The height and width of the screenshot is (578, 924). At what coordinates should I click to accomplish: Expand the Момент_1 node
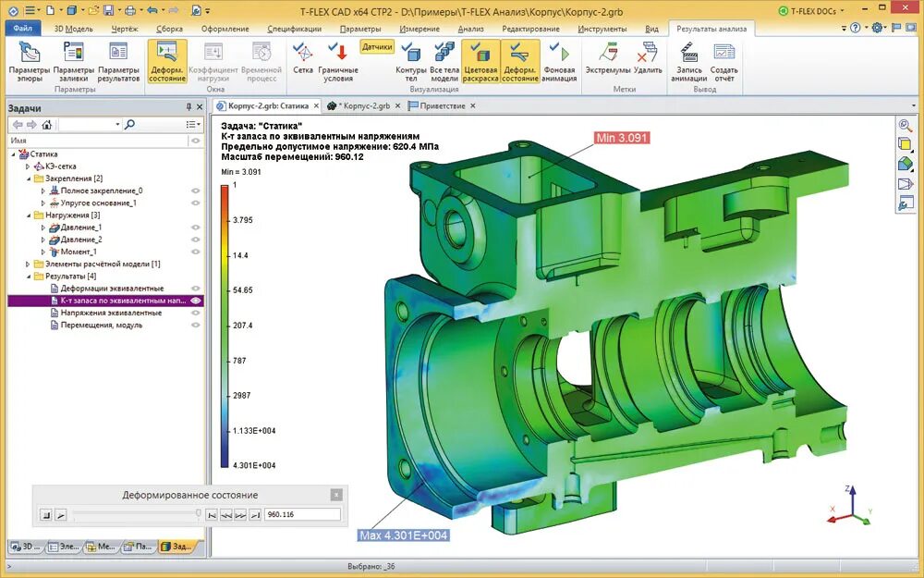click(43, 252)
